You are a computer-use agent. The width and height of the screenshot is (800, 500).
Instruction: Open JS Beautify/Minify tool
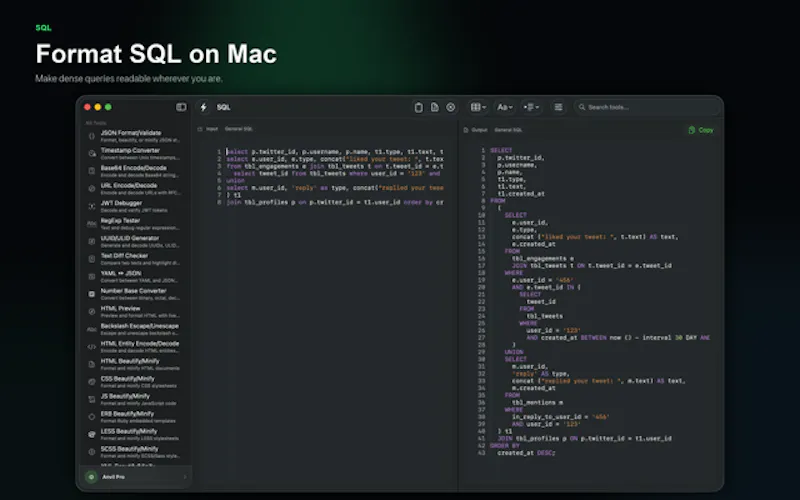(x=136, y=400)
